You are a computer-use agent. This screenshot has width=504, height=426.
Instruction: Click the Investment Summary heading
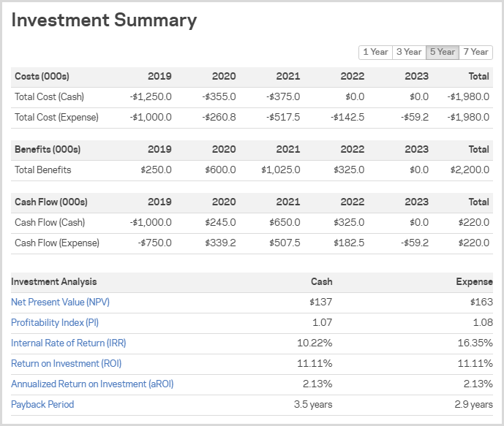click(x=104, y=20)
